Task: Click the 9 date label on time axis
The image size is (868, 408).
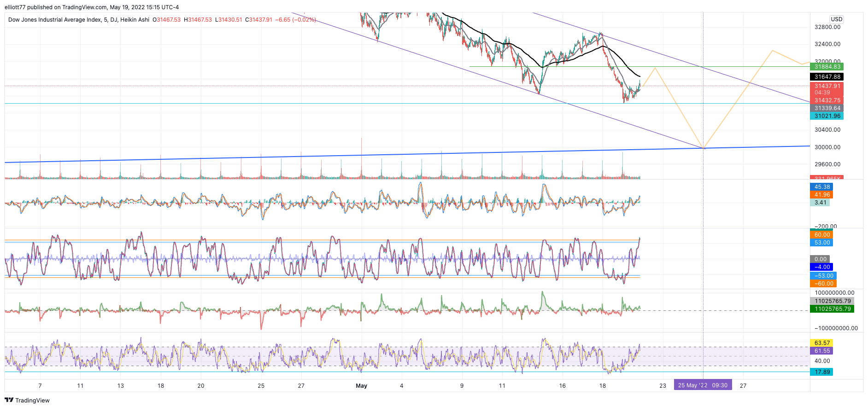Action: (x=462, y=386)
